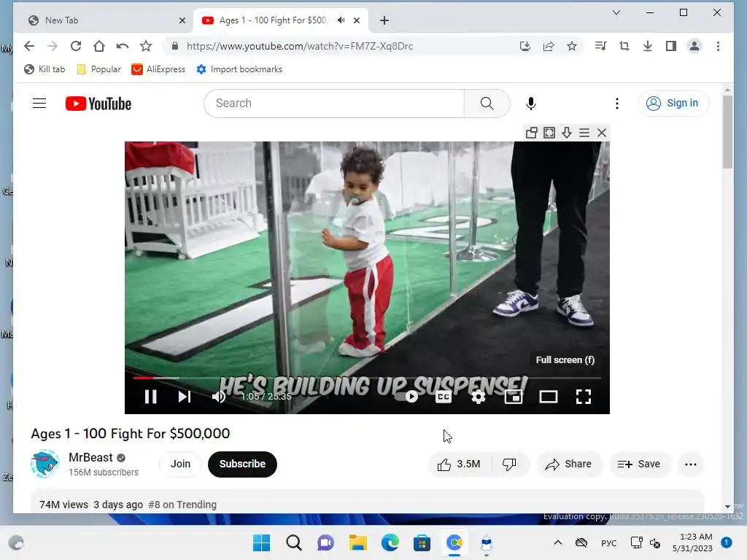Image resolution: width=747 pixels, height=560 pixels.
Task: Join the MrBeast channel
Action: coord(181,464)
